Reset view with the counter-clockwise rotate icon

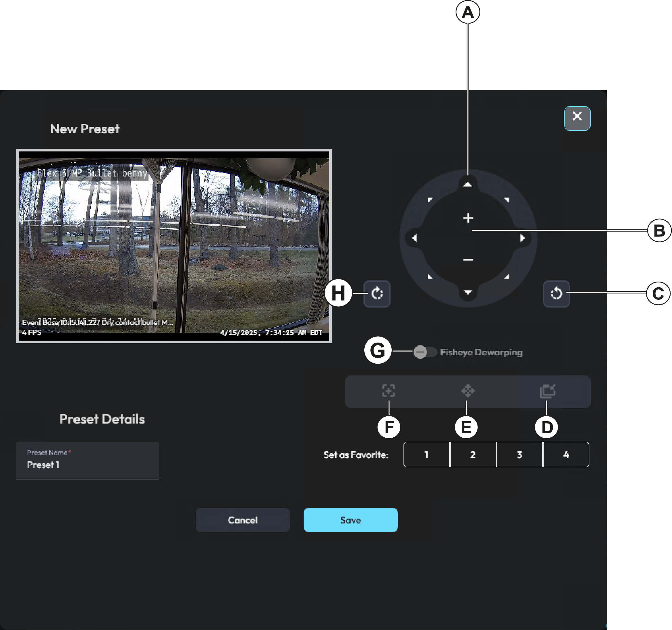pos(556,293)
